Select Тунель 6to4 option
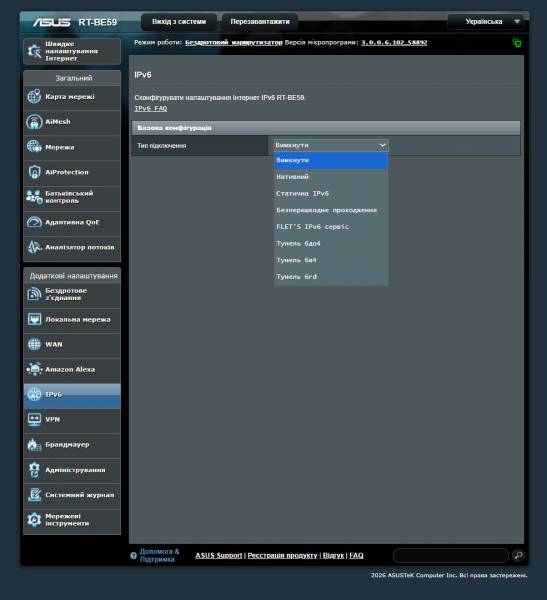Screen dimensions: 547x600 click(x=331, y=243)
